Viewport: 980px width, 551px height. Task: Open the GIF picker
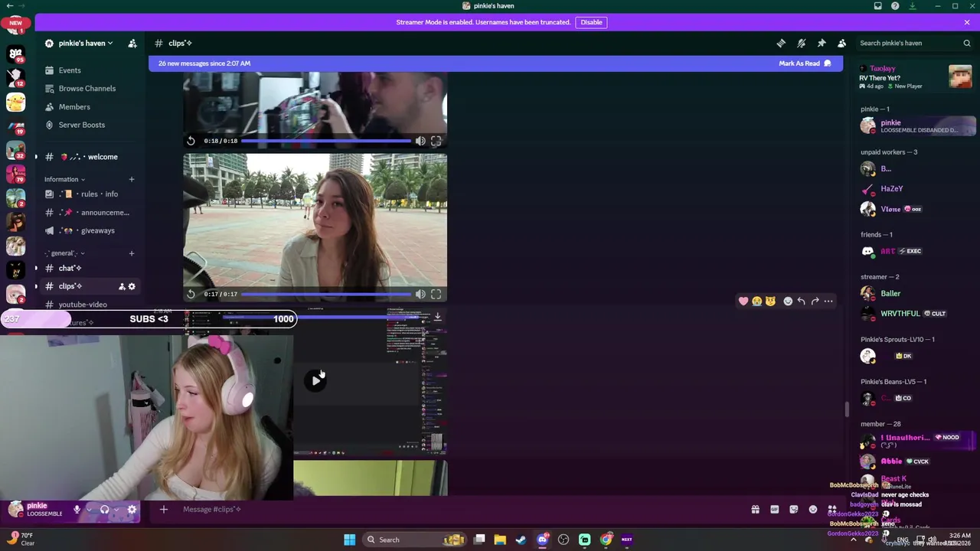pos(774,510)
